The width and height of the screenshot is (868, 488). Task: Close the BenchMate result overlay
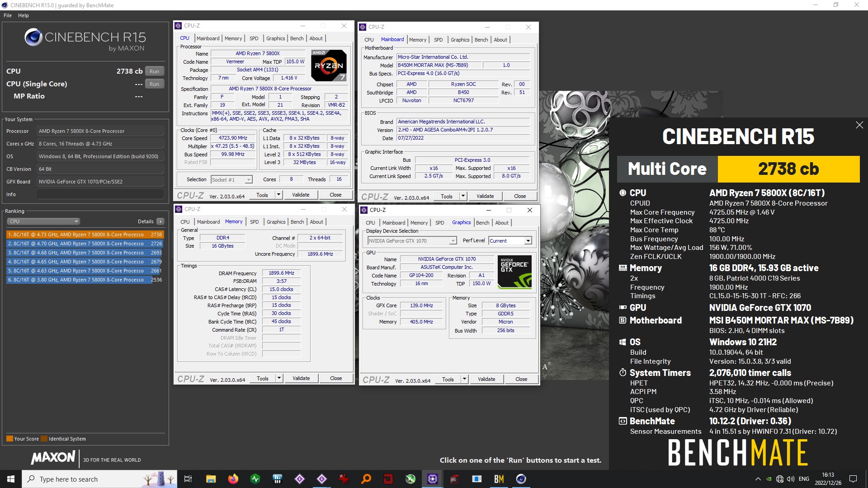point(859,125)
